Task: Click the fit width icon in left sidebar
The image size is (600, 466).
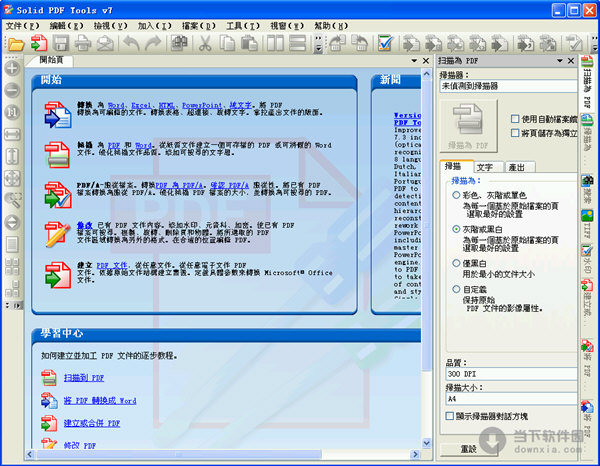Action: [x=12, y=134]
